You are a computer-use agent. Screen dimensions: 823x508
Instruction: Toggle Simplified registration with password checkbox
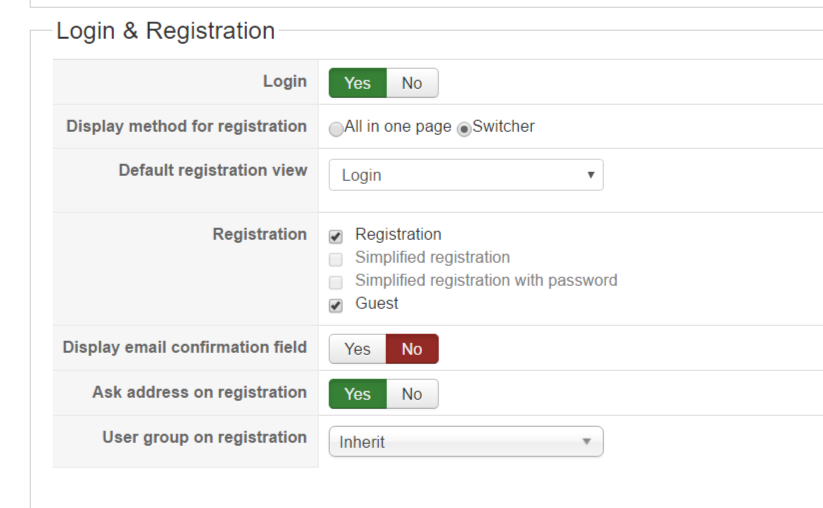point(336,283)
